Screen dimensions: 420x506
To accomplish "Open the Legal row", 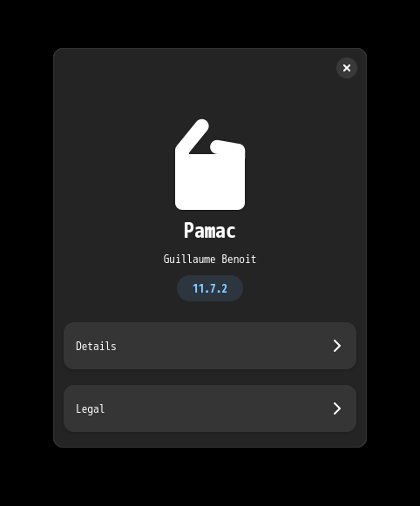I will pos(210,408).
